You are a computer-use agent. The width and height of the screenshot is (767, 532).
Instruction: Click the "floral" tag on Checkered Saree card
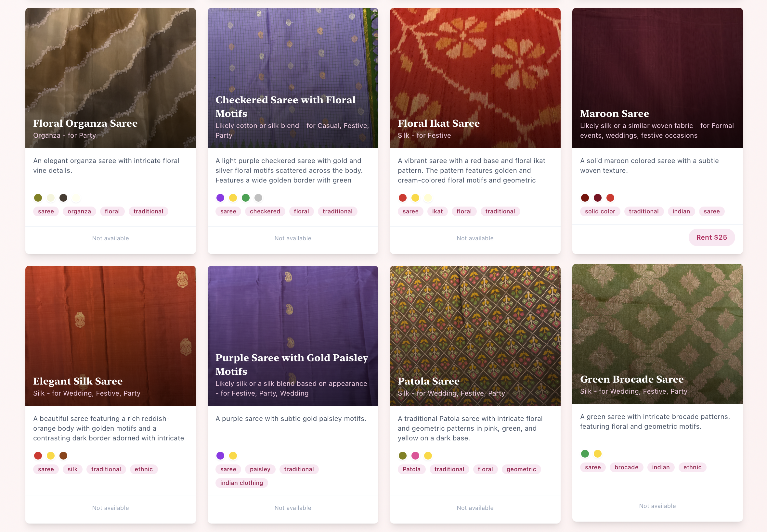pos(301,211)
